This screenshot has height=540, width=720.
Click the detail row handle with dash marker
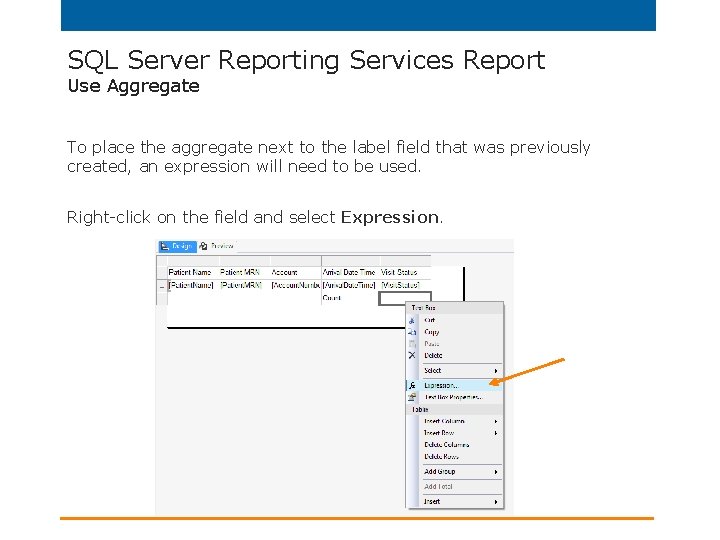tap(162, 286)
